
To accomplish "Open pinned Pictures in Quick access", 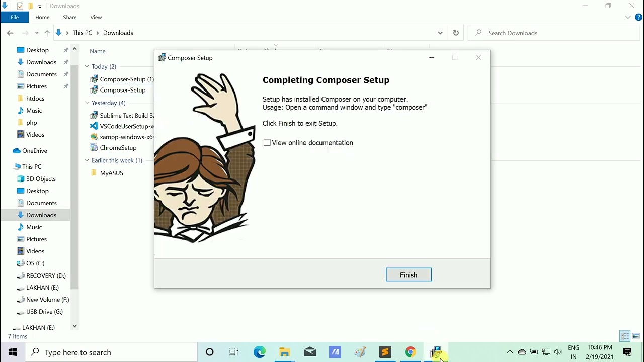I will pyautogui.click(x=36, y=86).
